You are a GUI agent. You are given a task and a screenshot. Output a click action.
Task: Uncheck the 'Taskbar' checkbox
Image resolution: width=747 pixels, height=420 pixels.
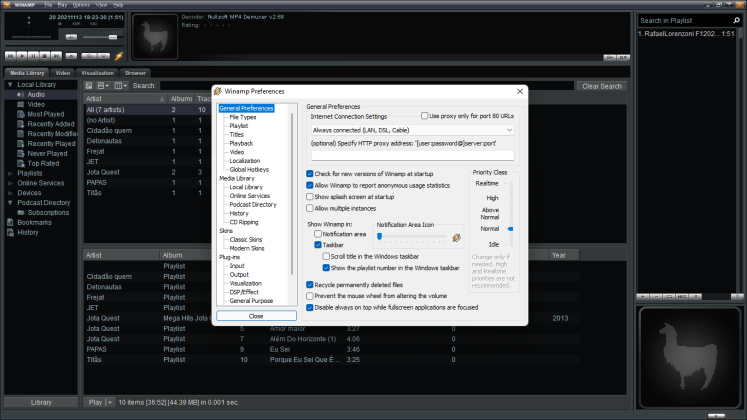[x=318, y=245]
